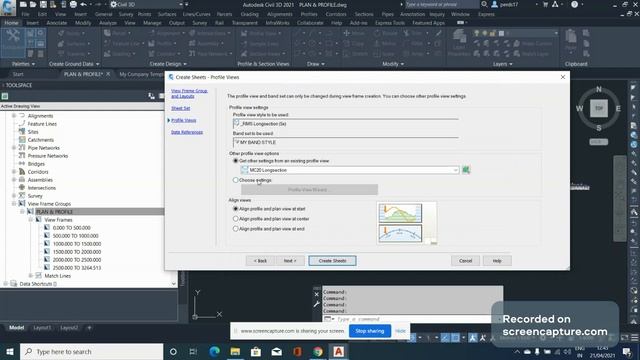This screenshot has width=640, height=360.
Task: Select Align profile and plan view at end
Action: (236, 229)
